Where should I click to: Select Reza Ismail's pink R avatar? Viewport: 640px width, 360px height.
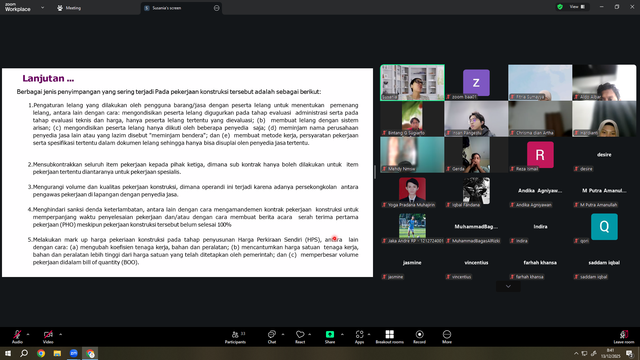(x=540, y=155)
